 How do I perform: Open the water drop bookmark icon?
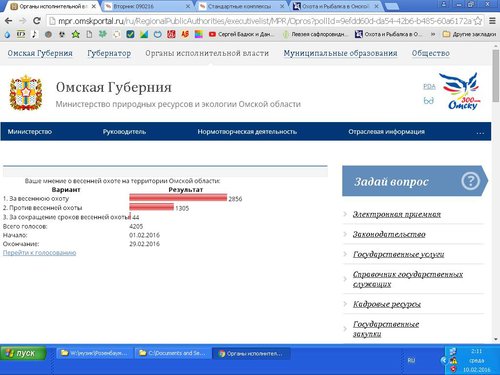click(7, 34)
